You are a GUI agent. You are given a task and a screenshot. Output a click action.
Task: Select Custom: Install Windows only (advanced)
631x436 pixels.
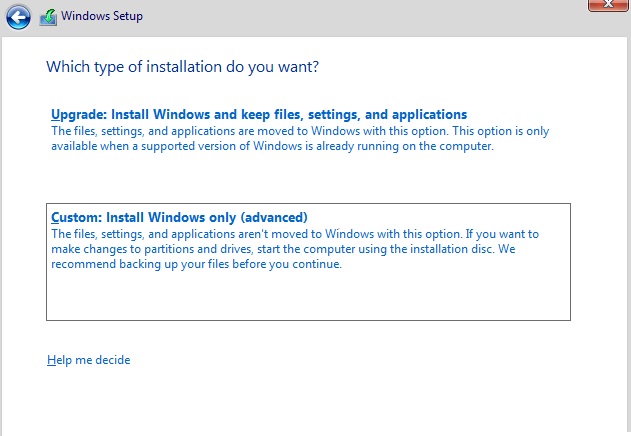(179, 217)
